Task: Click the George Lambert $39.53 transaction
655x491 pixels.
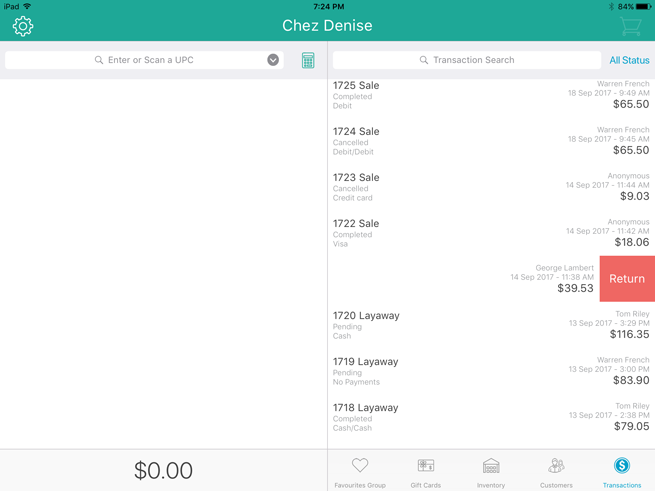Action: [x=464, y=279]
